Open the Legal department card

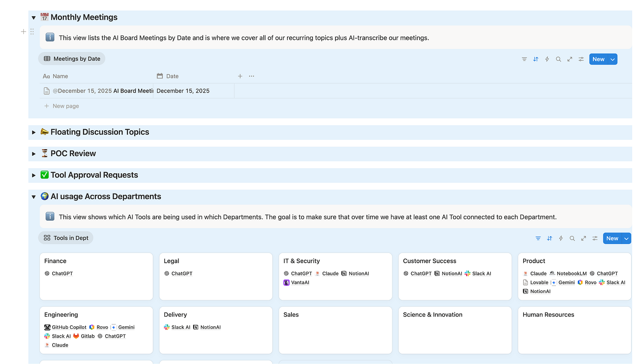point(216,276)
